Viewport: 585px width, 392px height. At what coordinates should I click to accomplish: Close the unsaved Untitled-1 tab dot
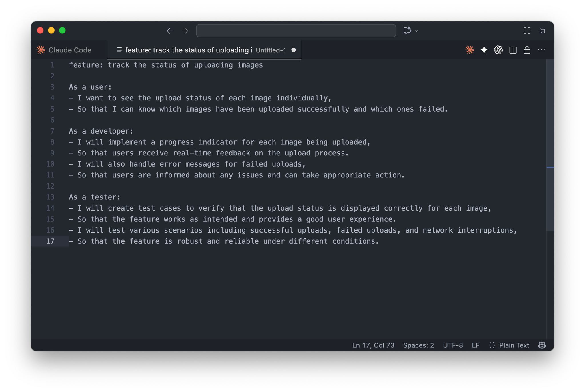293,50
